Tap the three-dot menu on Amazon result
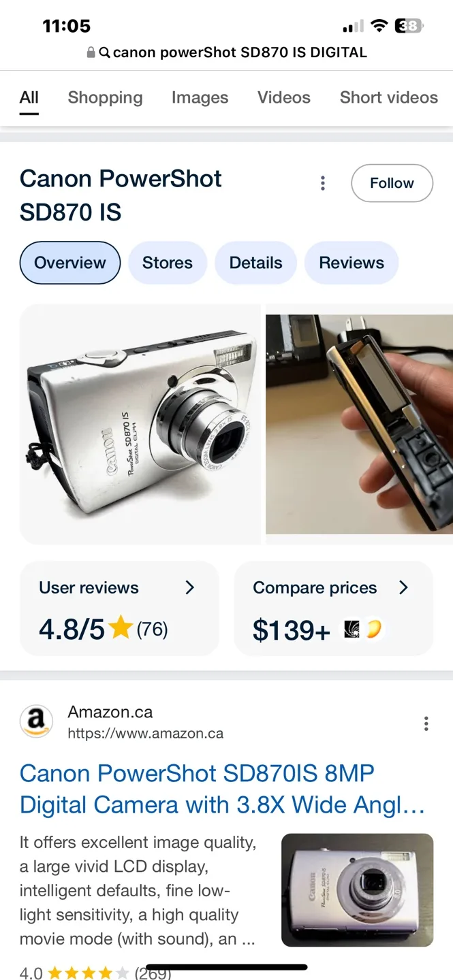 (426, 723)
